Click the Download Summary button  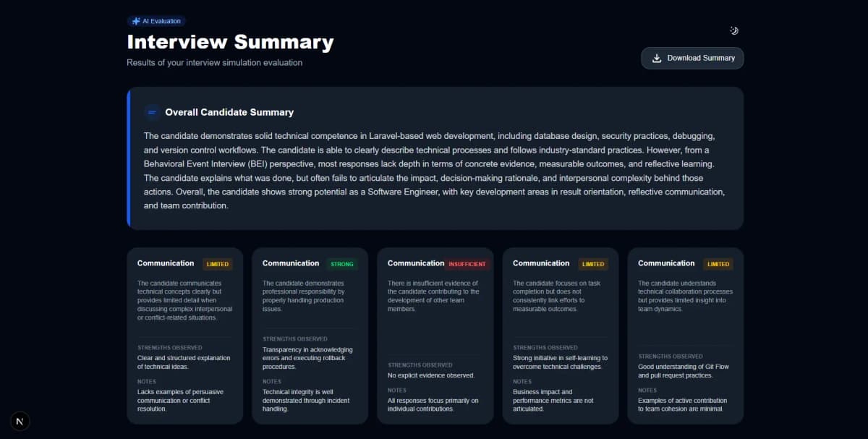click(x=692, y=59)
